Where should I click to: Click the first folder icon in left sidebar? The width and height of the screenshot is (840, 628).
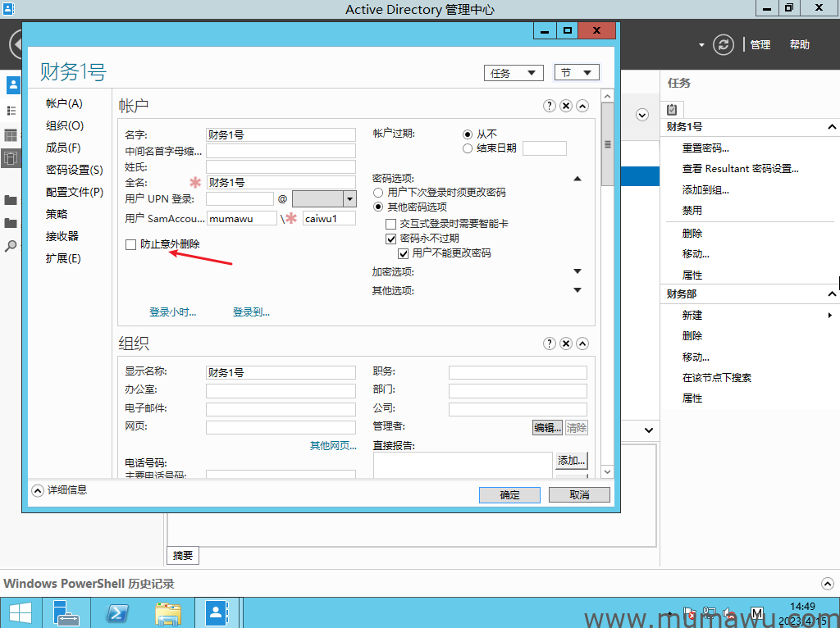coord(11,200)
